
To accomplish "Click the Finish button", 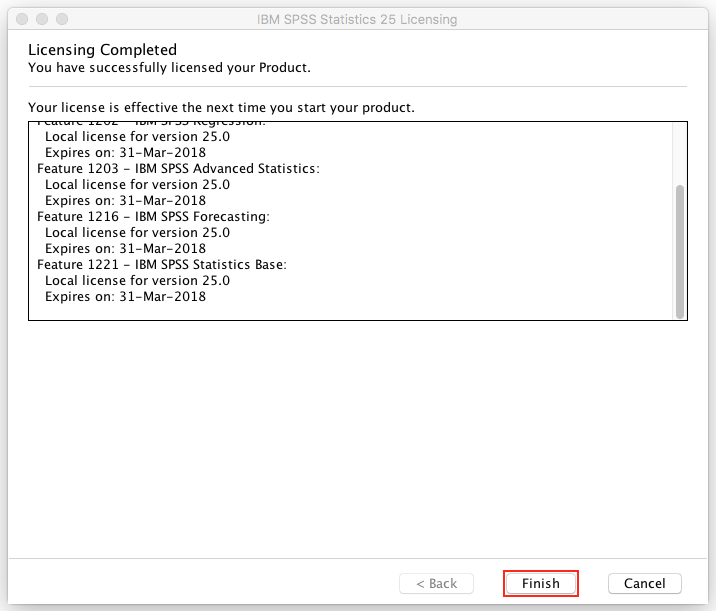I will click(x=541, y=584).
